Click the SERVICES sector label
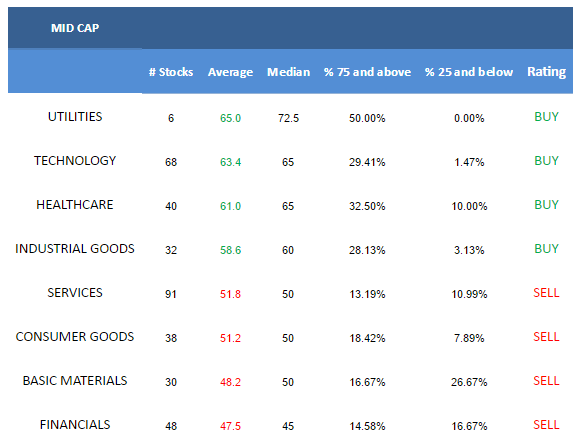 (x=75, y=293)
